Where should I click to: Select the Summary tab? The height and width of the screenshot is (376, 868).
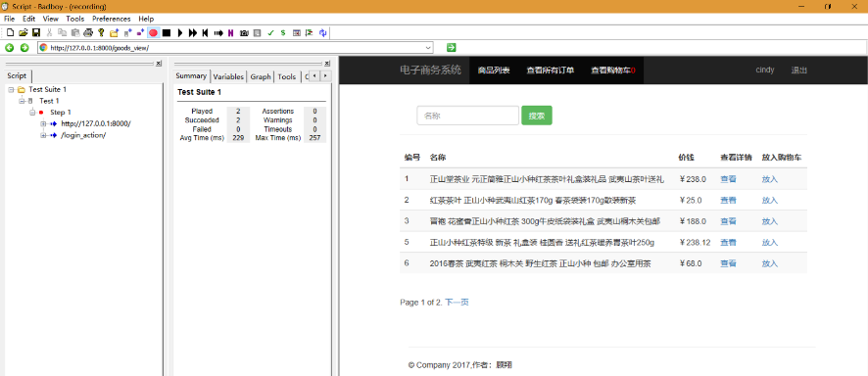[x=192, y=76]
